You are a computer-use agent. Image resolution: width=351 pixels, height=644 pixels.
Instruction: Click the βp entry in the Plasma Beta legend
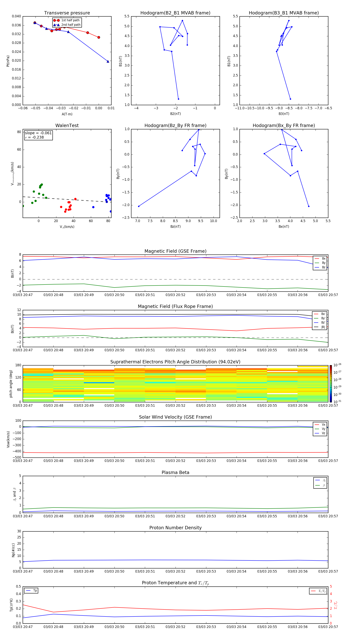pos(320,480)
